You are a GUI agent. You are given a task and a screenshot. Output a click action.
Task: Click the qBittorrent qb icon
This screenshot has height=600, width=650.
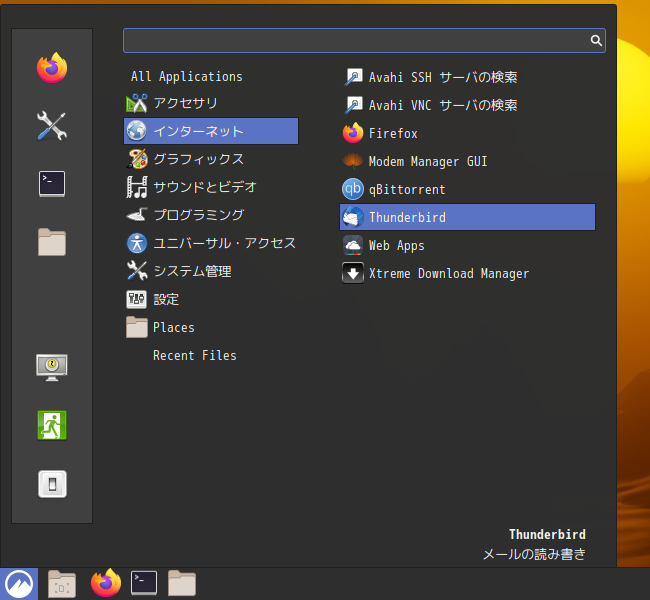(x=353, y=189)
